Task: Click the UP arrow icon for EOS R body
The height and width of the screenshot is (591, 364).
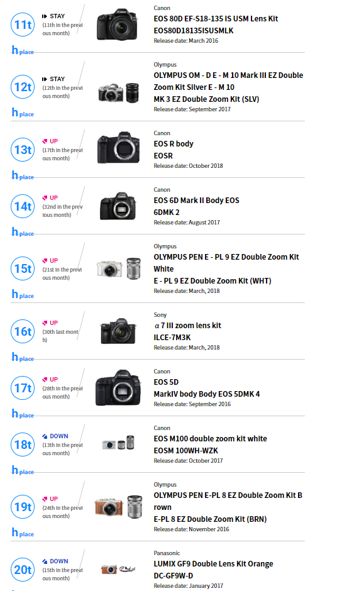Action: [x=45, y=141]
